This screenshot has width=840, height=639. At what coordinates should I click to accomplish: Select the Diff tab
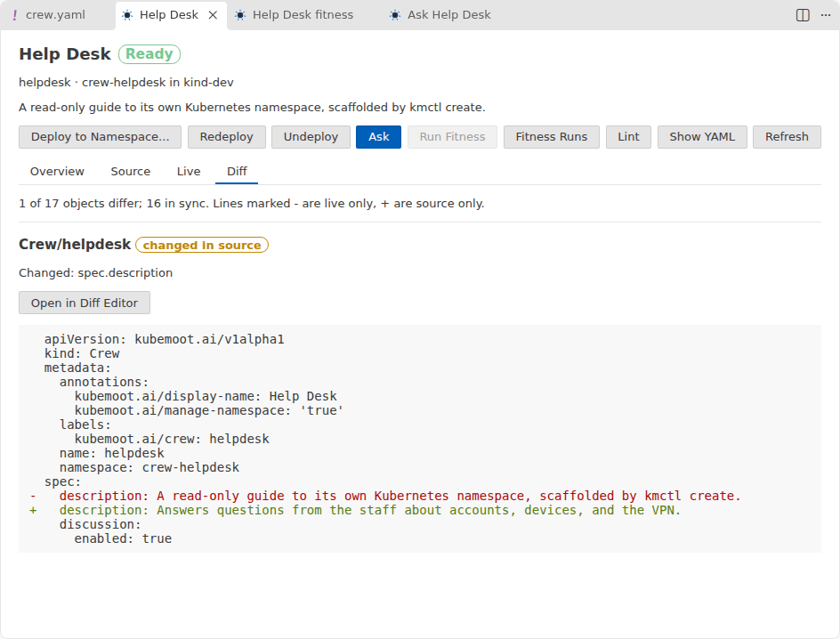[x=237, y=172]
